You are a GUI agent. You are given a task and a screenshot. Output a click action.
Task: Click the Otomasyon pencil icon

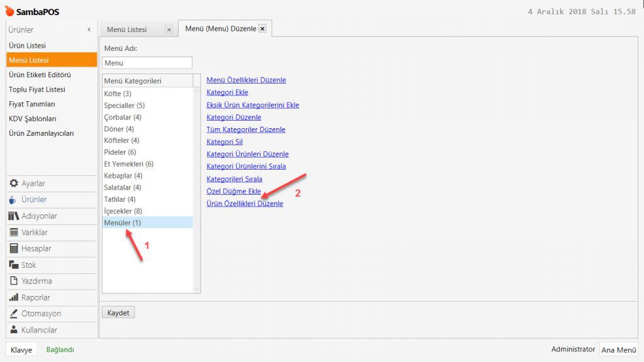pos(14,314)
